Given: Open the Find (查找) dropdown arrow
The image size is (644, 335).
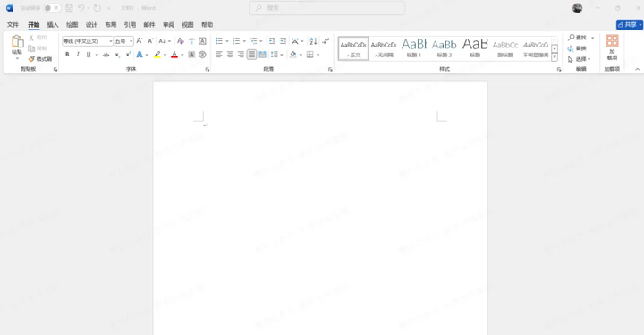Looking at the screenshot, I should pos(592,38).
